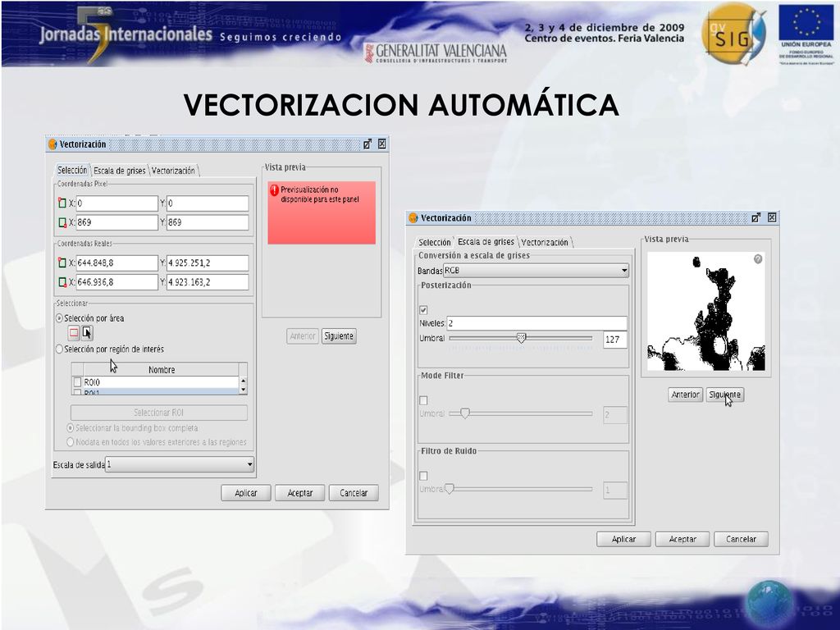Click the detach window icon in the right Vectorización title bar
This screenshot has height=630, width=840.
tap(756, 217)
